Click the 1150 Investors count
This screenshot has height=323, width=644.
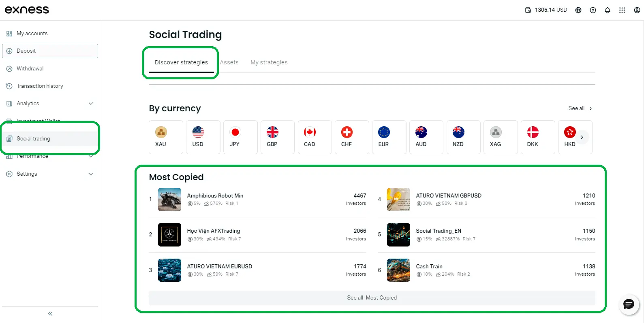585,235
